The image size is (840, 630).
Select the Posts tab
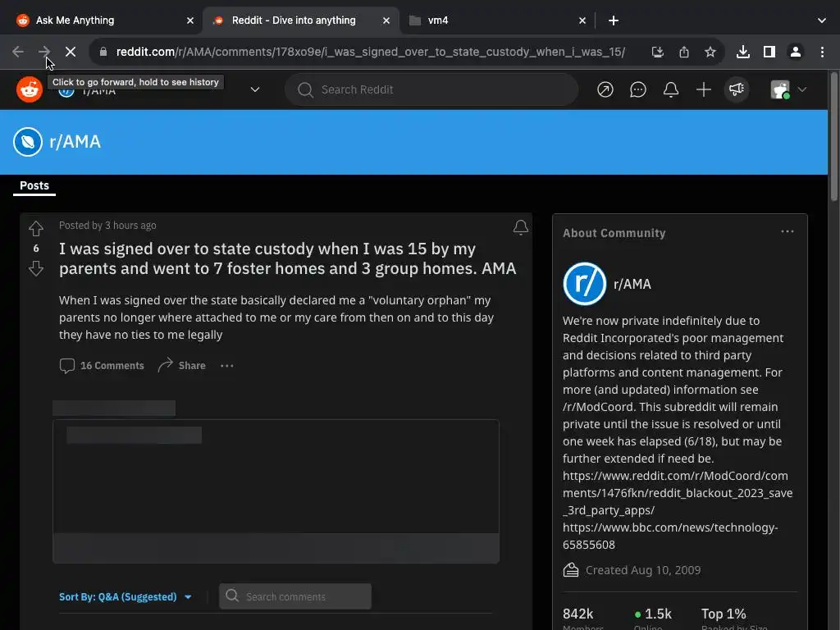34,186
